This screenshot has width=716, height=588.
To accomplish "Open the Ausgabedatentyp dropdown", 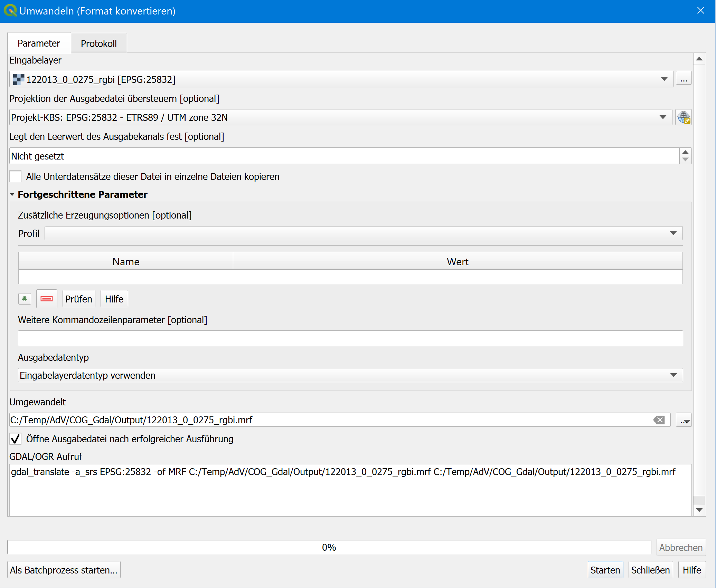I will tap(673, 375).
